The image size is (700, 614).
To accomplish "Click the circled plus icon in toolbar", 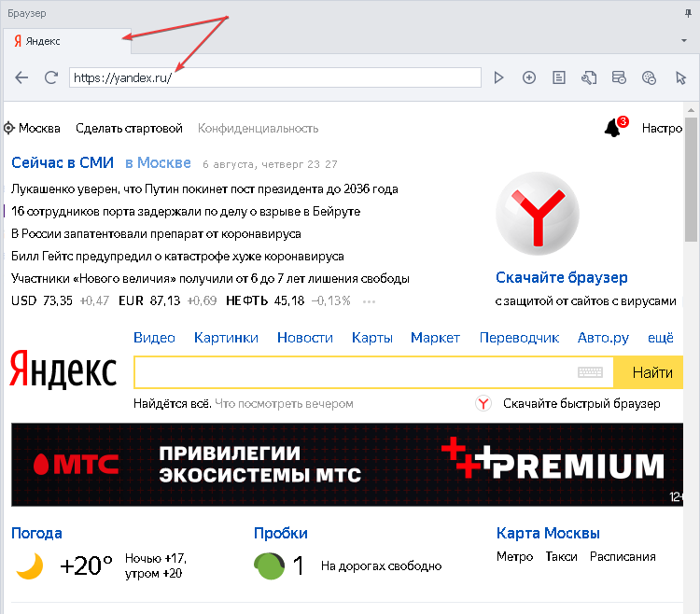I will tap(529, 77).
